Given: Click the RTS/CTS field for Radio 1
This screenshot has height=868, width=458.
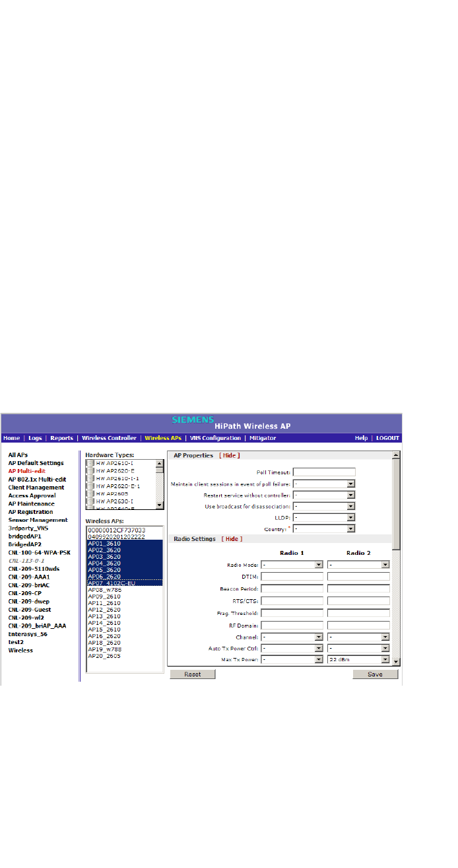Looking at the screenshot, I should tap(292, 601).
